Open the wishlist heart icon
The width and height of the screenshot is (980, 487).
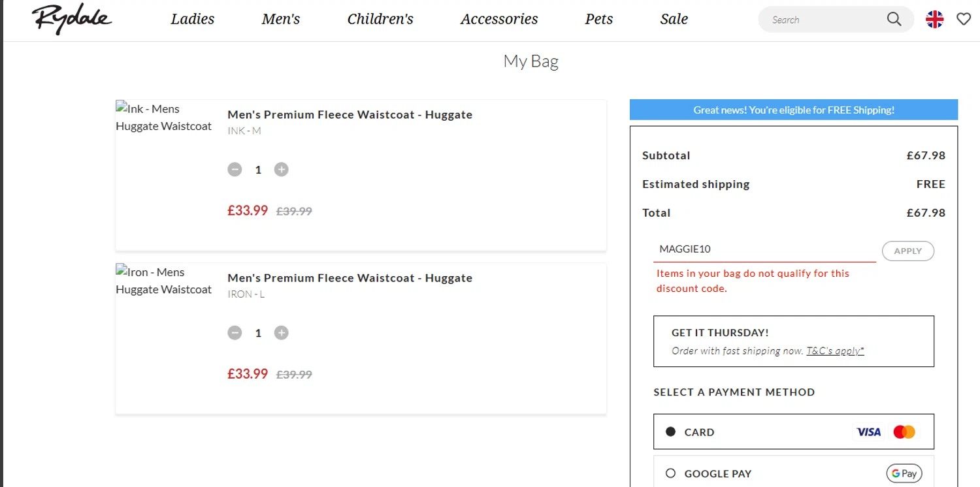pos(964,20)
